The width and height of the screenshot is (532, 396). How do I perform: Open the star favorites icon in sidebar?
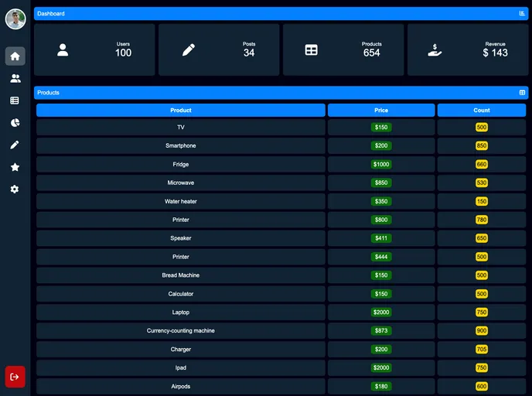15,167
